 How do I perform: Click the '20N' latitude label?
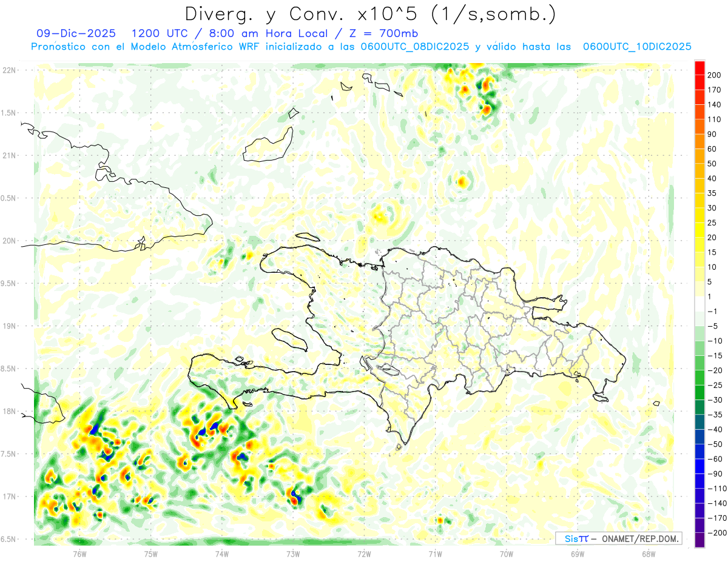[x=9, y=241]
